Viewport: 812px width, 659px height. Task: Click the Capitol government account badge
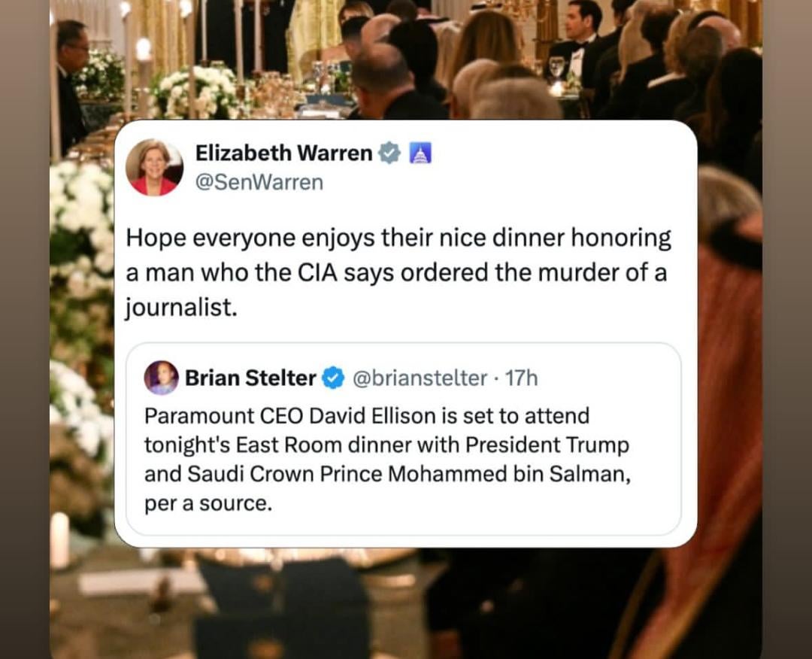[x=420, y=153]
